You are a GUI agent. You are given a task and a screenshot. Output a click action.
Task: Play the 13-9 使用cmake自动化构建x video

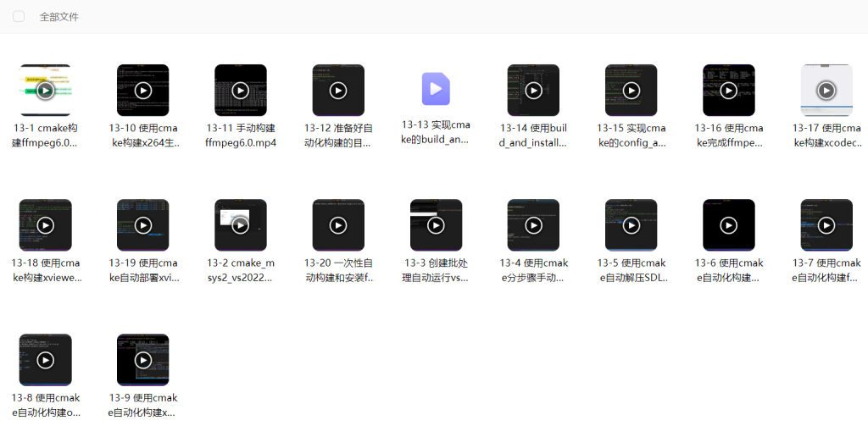pos(143,360)
